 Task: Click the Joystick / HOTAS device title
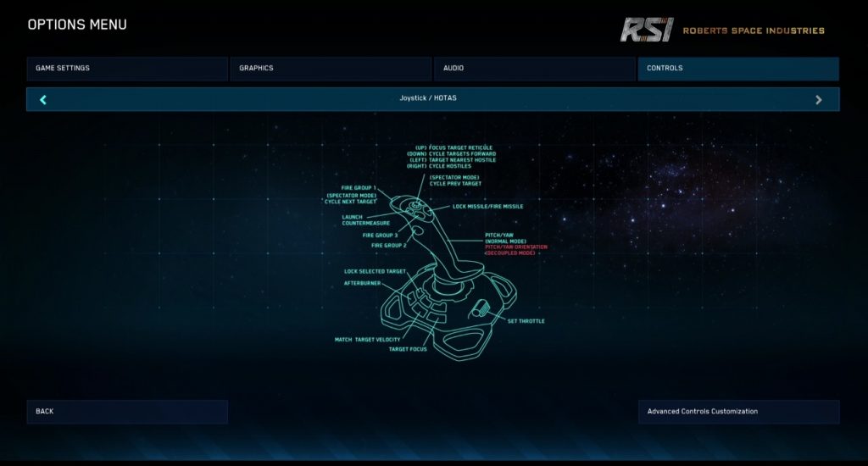tap(428, 98)
